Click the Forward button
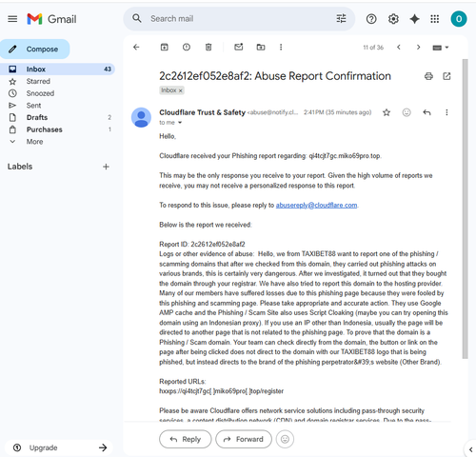Screen dimensions: 476x457 244,439
